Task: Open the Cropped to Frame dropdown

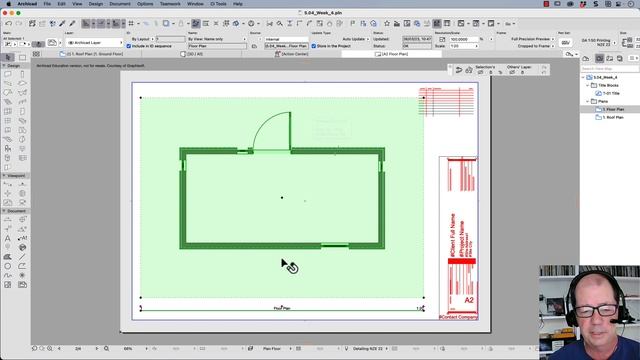Action: (536, 46)
